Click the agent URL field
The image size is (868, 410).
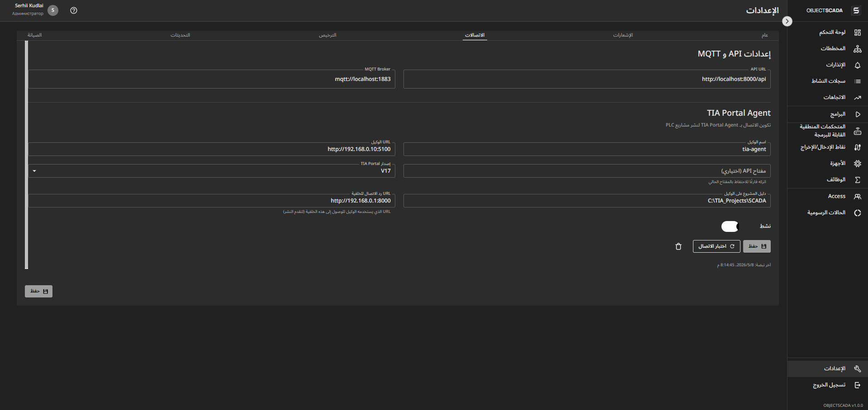(212, 149)
